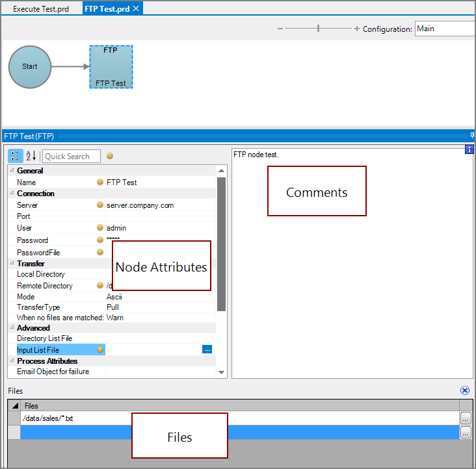This screenshot has height=469, width=476.
Task: Click the reference icon for PasswordFile
Action: 100,252
